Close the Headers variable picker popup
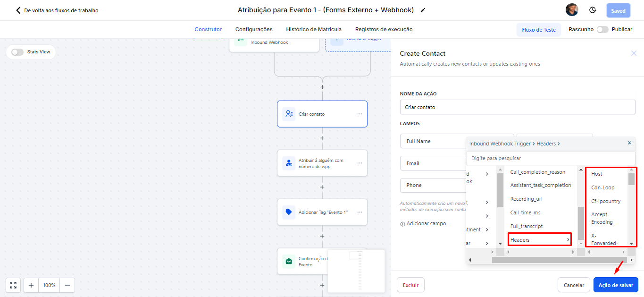The width and height of the screenshot is (644, 297). [629, 143]
